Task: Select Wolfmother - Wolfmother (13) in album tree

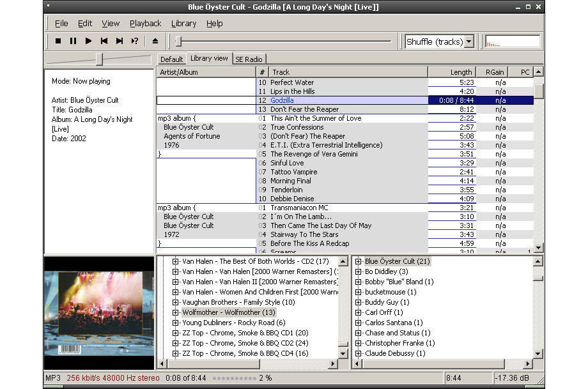Action: (229, 312)
